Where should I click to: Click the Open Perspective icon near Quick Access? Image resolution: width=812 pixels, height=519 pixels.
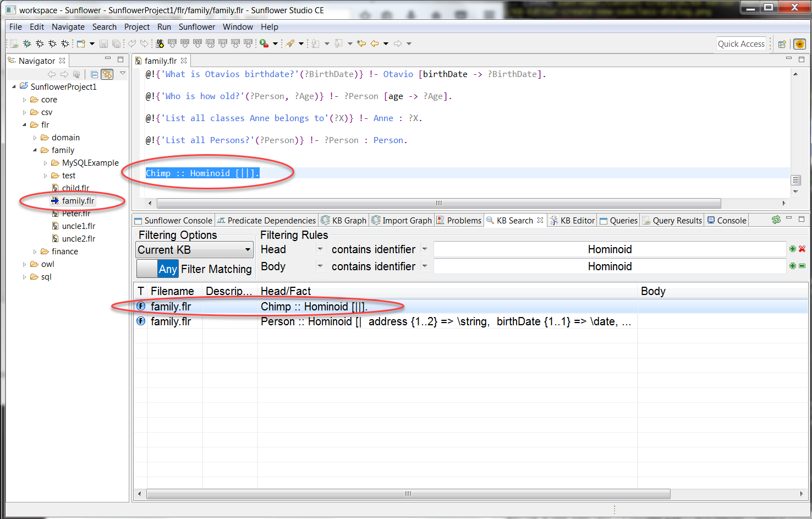[x=782, y=44]
